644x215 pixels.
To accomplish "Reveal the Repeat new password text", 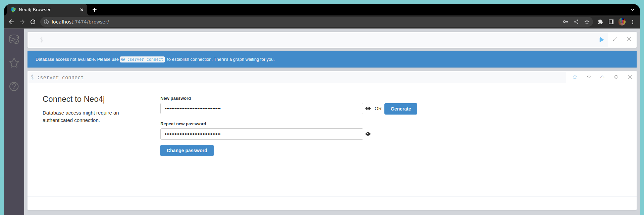I will point(368,134).
